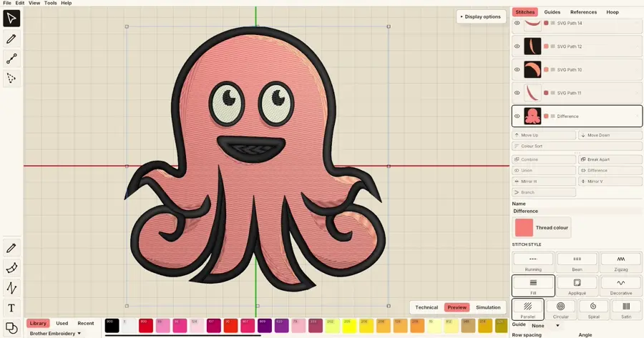Set stitch style to Bean
The width and height of the screenshot is (644, 338).
577,262
